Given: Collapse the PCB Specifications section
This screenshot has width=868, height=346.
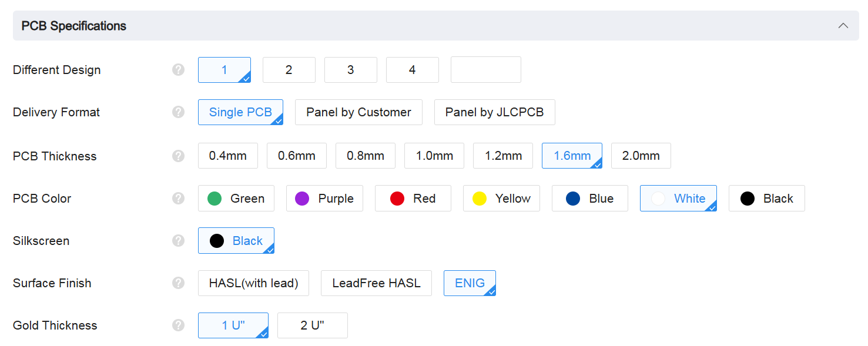Looking at the screenshot, I should (843, 26).
